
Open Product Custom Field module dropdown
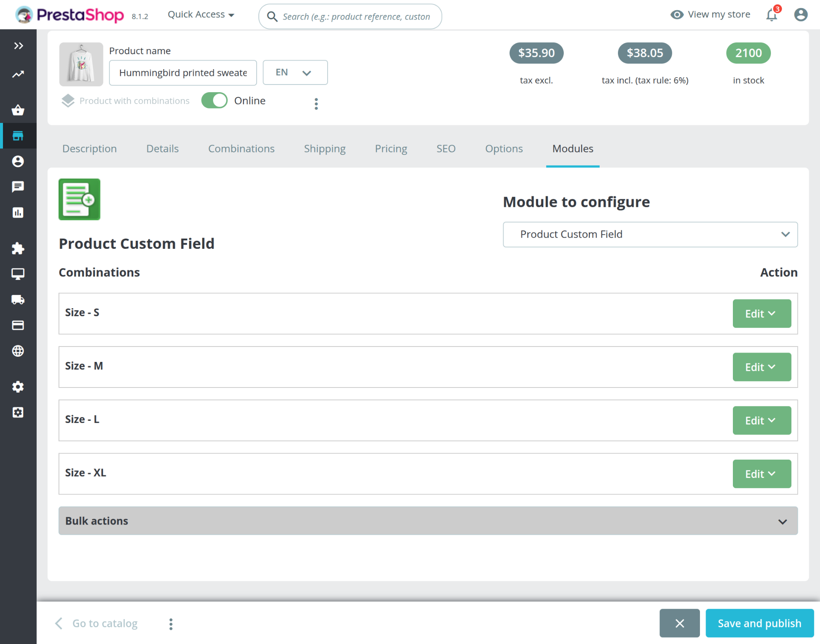click(x=650, y=234)
